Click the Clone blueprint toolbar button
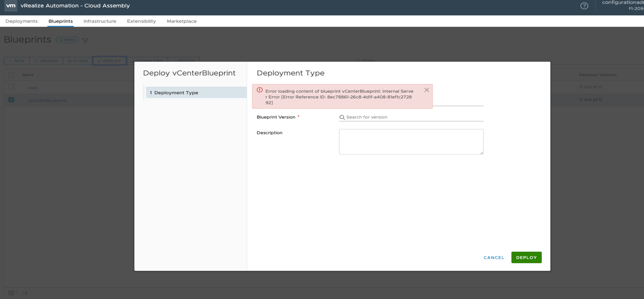The height and width of the screenshot is (299, 644). click(78, 61)
